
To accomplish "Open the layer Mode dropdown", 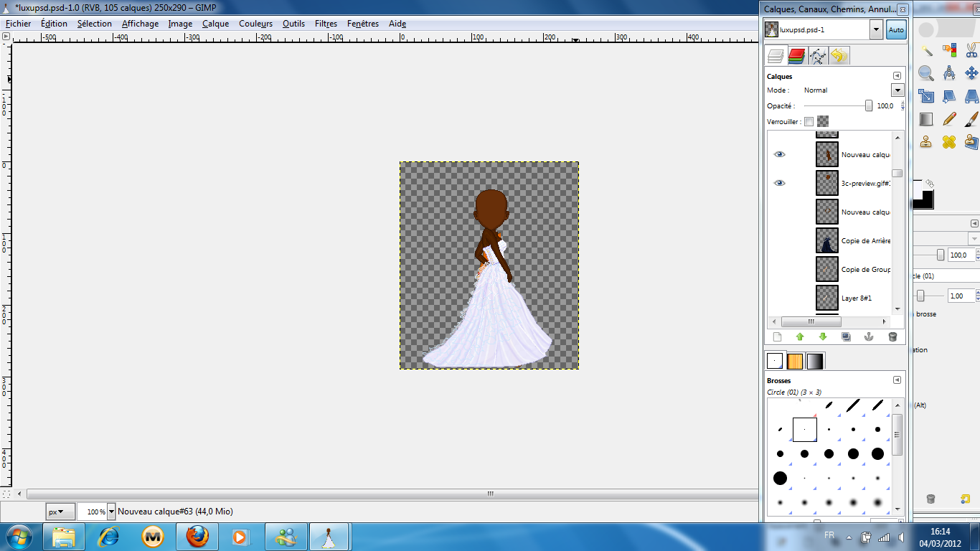I will [897, 90].
